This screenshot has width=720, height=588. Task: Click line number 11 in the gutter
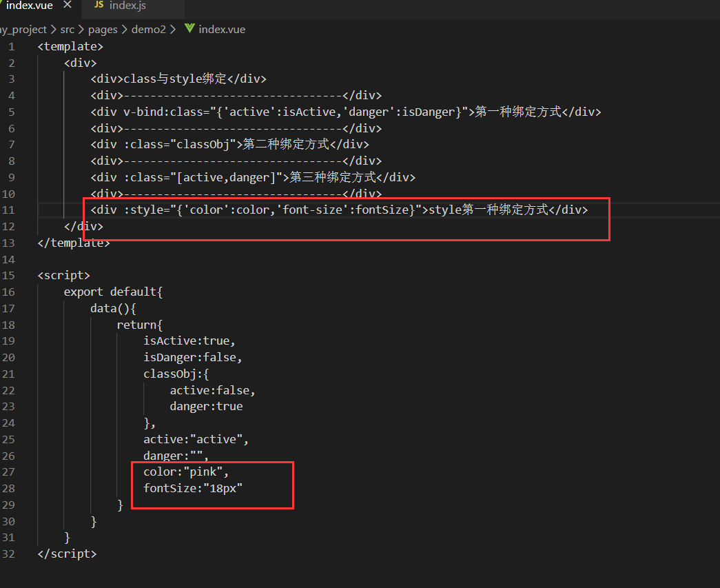coord(10,210)
